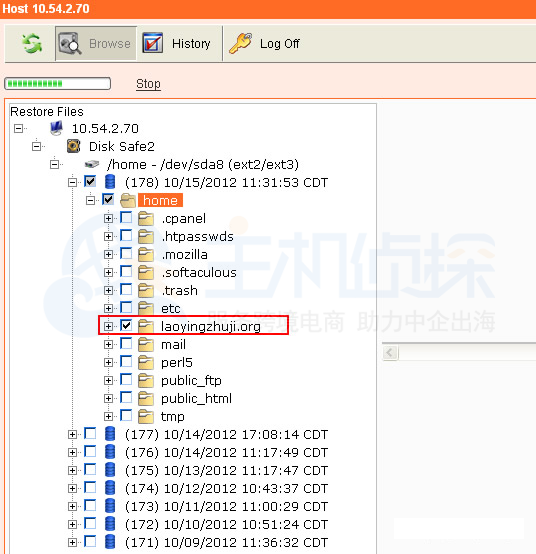Click the left scroll arrow in right pane
The width and height of the screenshot is (536, 554).
tap(390, 352)
